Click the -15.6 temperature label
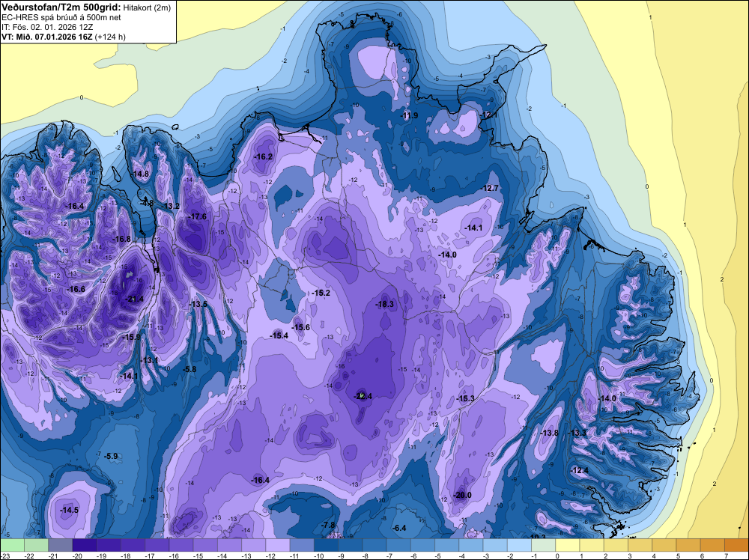Viewport: 749px width, 560px height. tap(301, 327)
